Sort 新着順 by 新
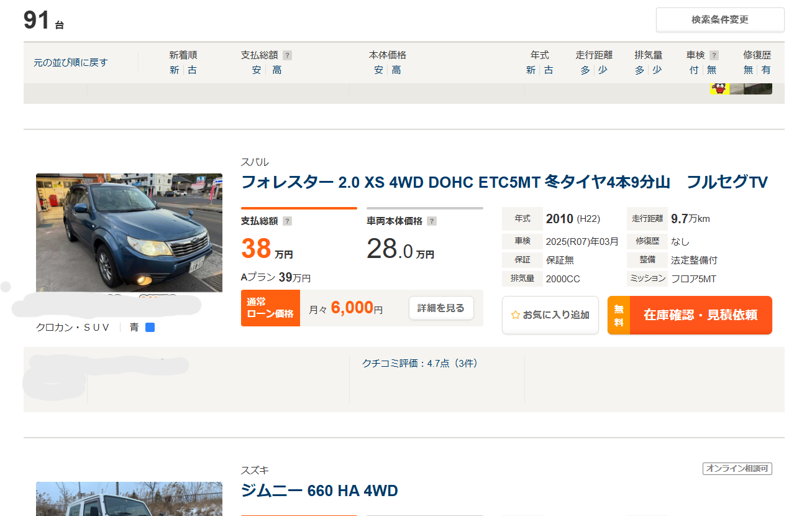The height and width of the screenshot is (516, 812). point(175,70)
